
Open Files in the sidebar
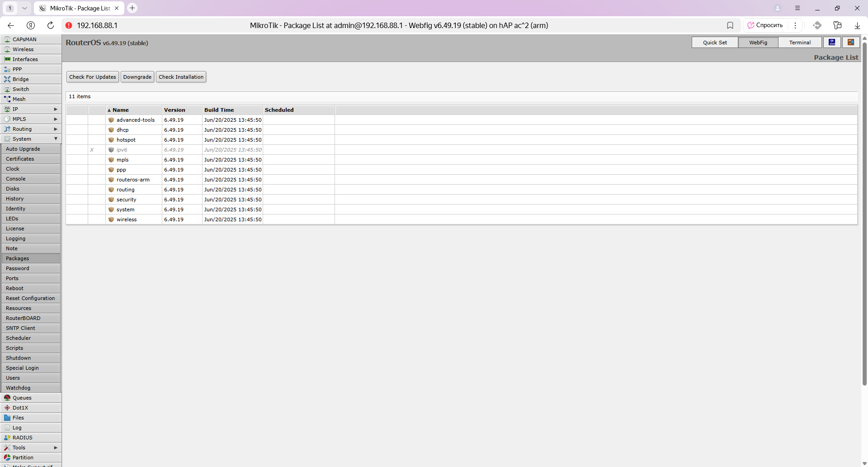[x=31, y=418]
